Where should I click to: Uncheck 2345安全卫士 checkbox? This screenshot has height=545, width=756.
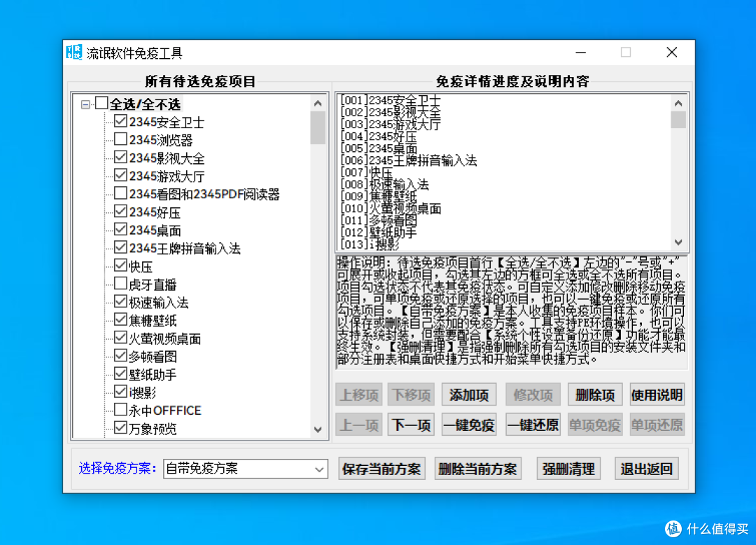[120, 121]
